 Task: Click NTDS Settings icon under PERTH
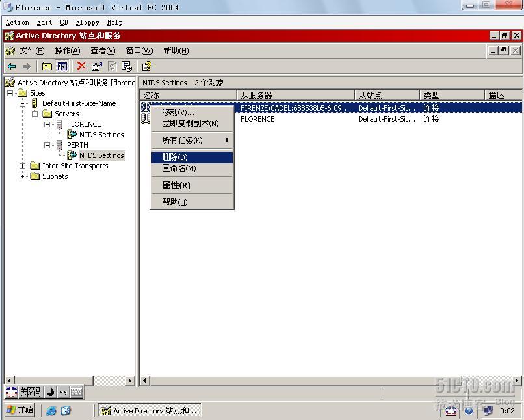[72, 155]
